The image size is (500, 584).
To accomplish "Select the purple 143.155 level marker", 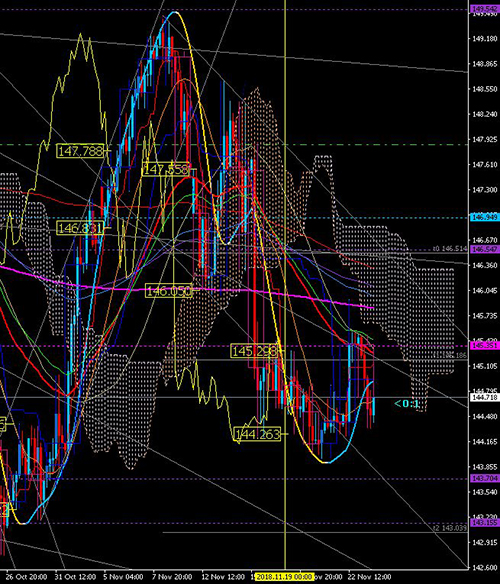I will point(485,523).
